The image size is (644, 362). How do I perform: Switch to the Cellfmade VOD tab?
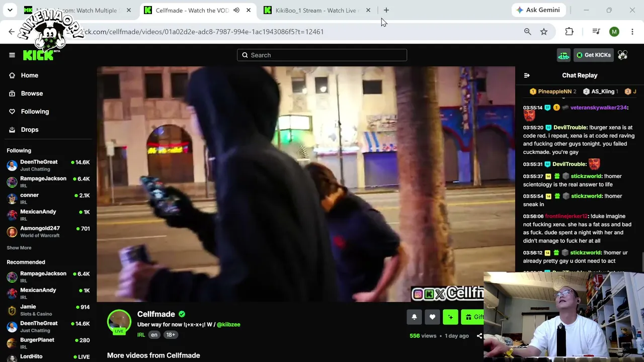191,10
